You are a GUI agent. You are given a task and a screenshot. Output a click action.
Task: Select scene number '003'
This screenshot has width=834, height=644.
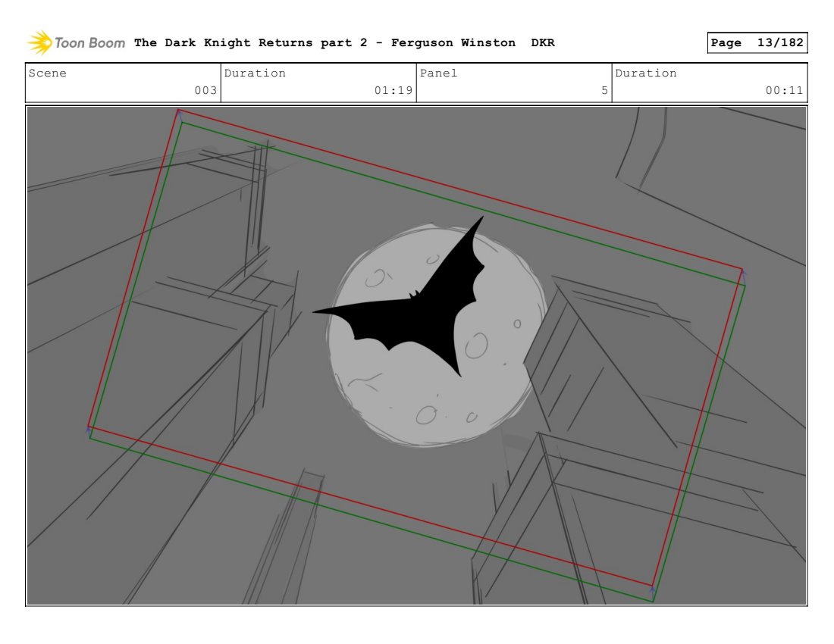point(205,90)
